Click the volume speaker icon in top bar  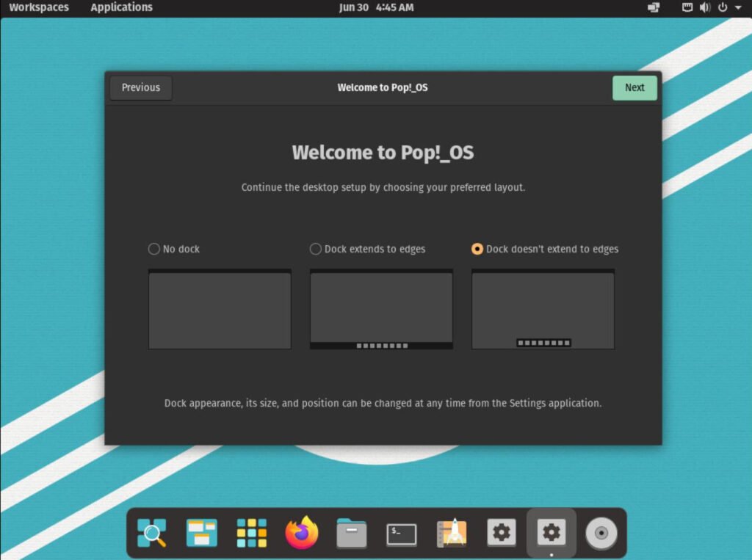[705, 7]
